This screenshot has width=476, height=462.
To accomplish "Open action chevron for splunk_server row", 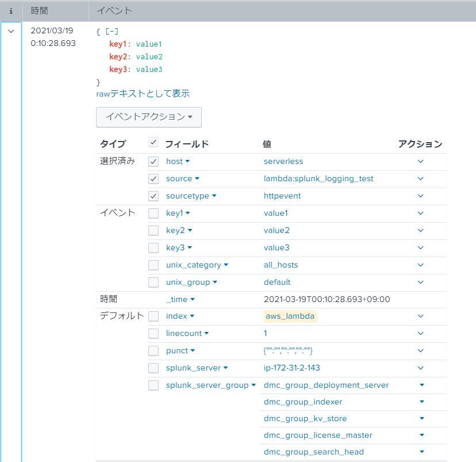I will pyautogui.click(x=420, y=368).
